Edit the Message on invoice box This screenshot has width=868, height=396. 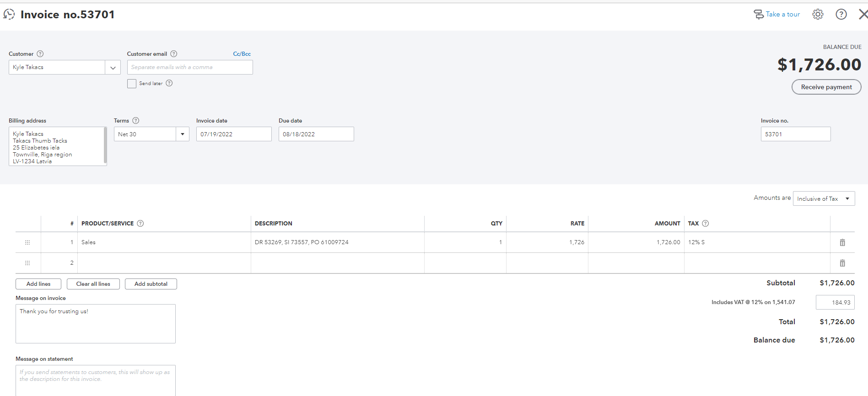[x=96, y=324]
